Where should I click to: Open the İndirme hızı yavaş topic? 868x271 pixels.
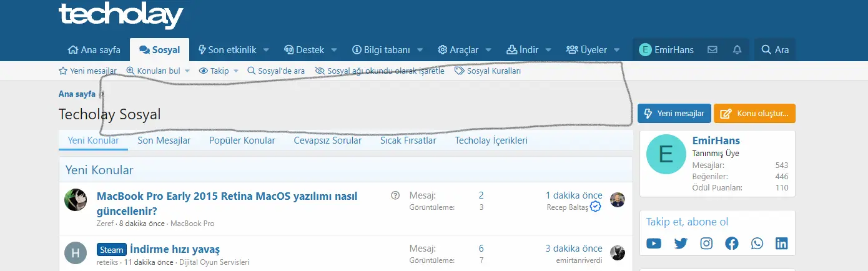(x=175, y=250)
